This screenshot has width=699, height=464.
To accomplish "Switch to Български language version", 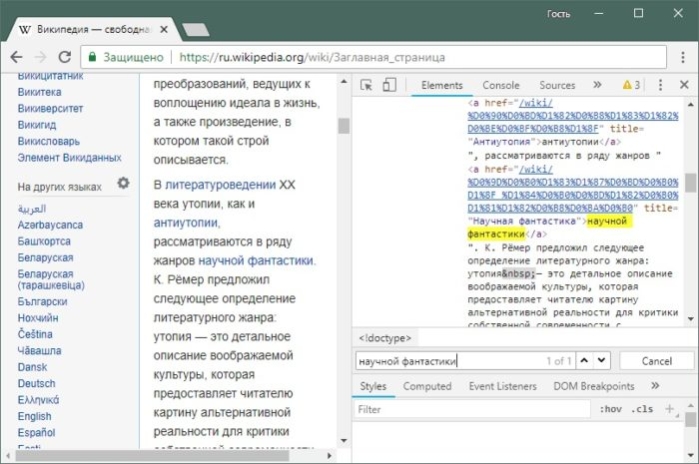I will (x=42, y=301).
